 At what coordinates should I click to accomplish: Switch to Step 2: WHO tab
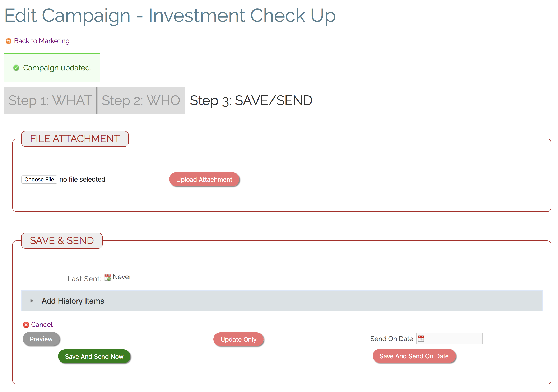point(141,100)
